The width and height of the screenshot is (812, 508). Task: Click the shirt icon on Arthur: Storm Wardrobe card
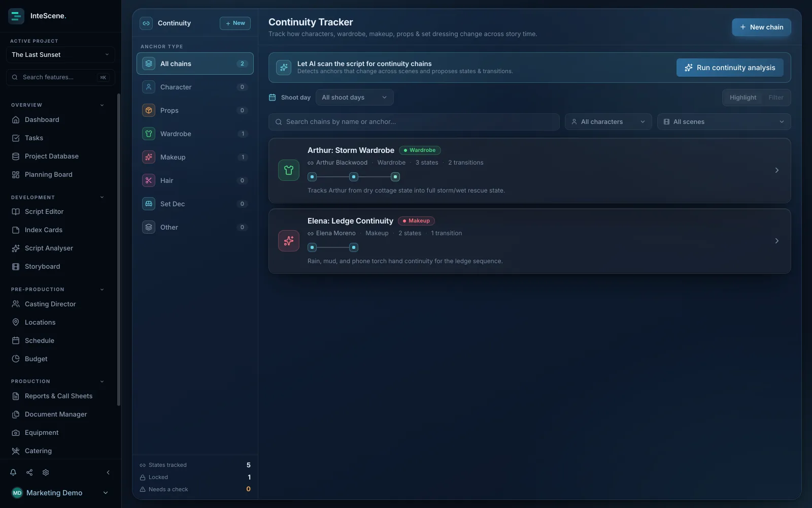(x=289, y=170)
